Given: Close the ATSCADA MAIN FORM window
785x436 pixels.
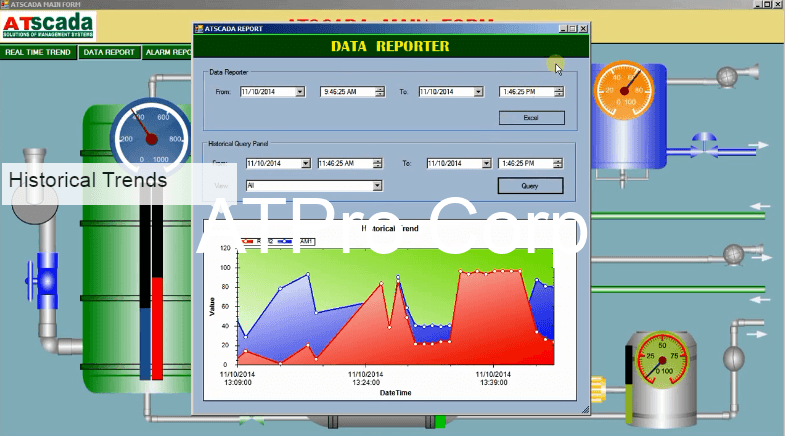Looking at the screenshot, I should click(x=779, y=4).
